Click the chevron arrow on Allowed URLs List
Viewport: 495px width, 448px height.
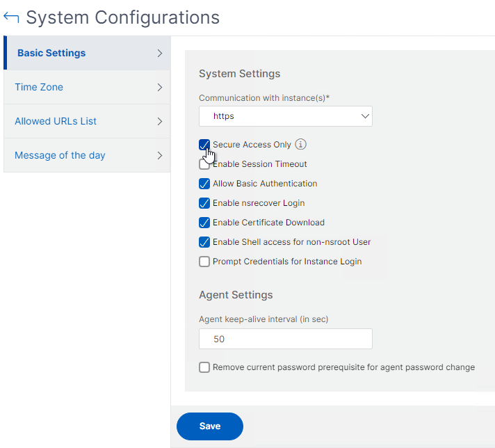point(160,121)
